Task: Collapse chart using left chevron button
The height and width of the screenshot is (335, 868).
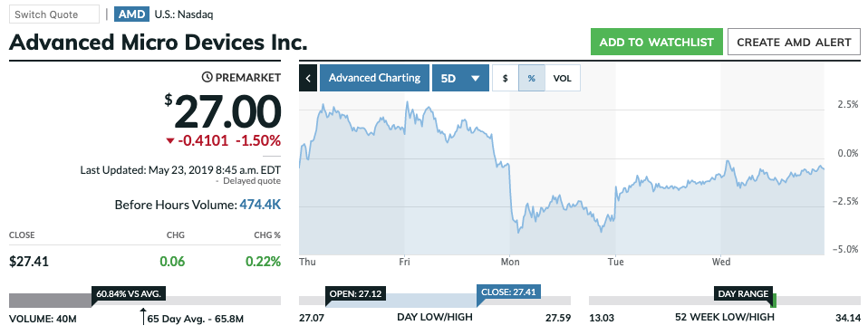Action: pos(308,78)
